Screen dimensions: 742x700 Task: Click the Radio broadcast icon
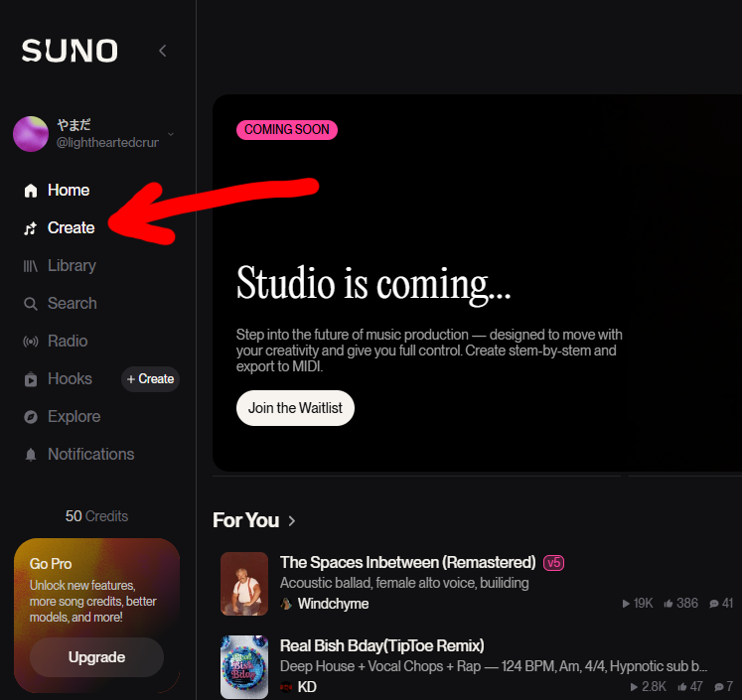31,342
